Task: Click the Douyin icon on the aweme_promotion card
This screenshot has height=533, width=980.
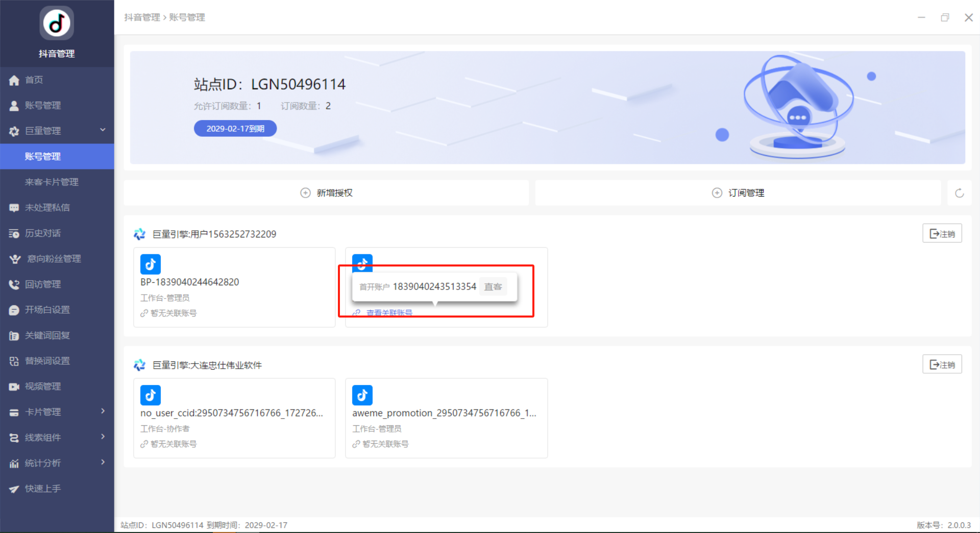Action: point(362,395)
